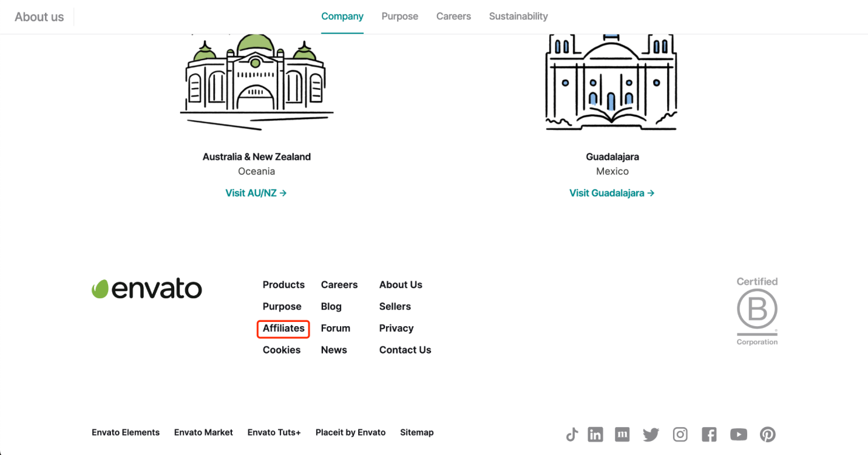This screenshot has width=868, height=455.
Task: Switch to the Purpose tab
Action: click(x=399, y=16)
